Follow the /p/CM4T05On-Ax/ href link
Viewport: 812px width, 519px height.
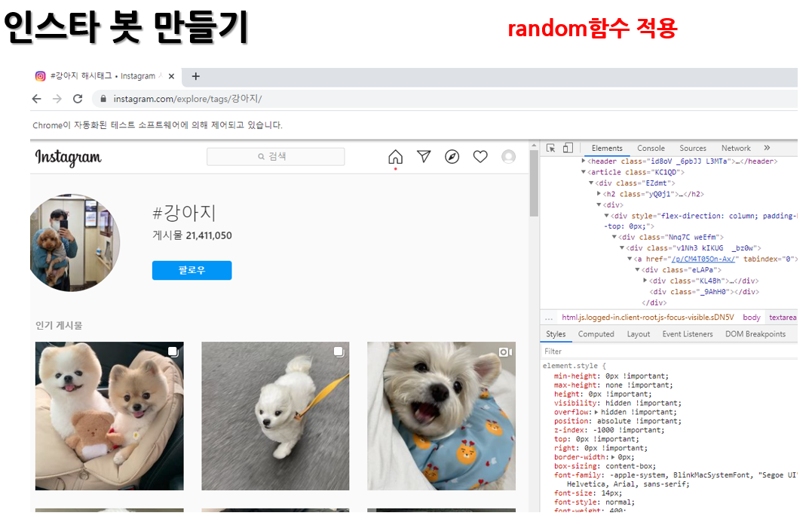[703, 259]
